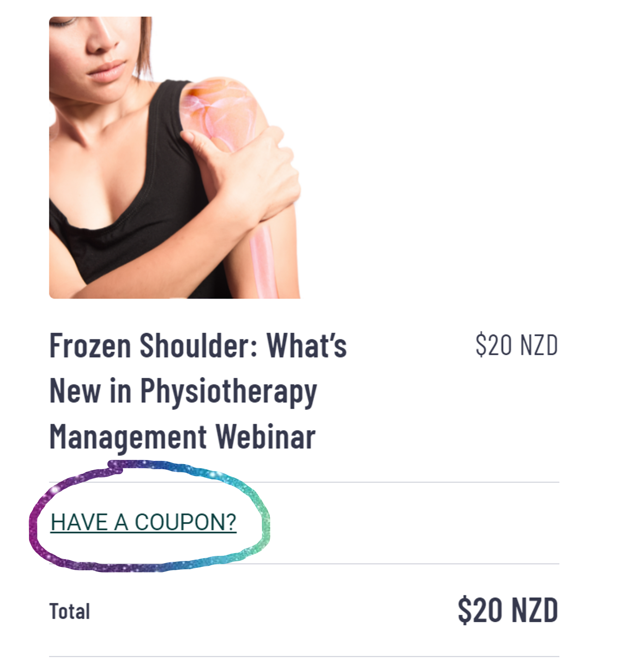Click the word Webinar in the title
618x672 pixels.
pyautogui.click(x=265, y=436)
